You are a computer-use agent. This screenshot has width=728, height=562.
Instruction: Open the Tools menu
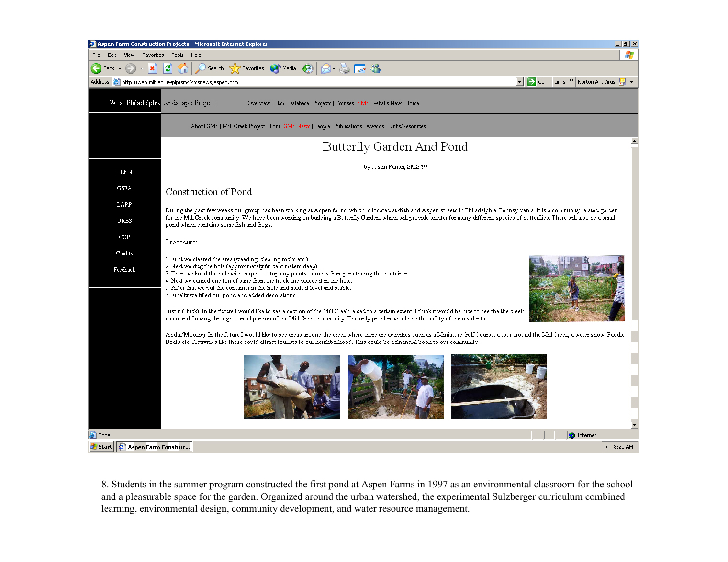178,55
